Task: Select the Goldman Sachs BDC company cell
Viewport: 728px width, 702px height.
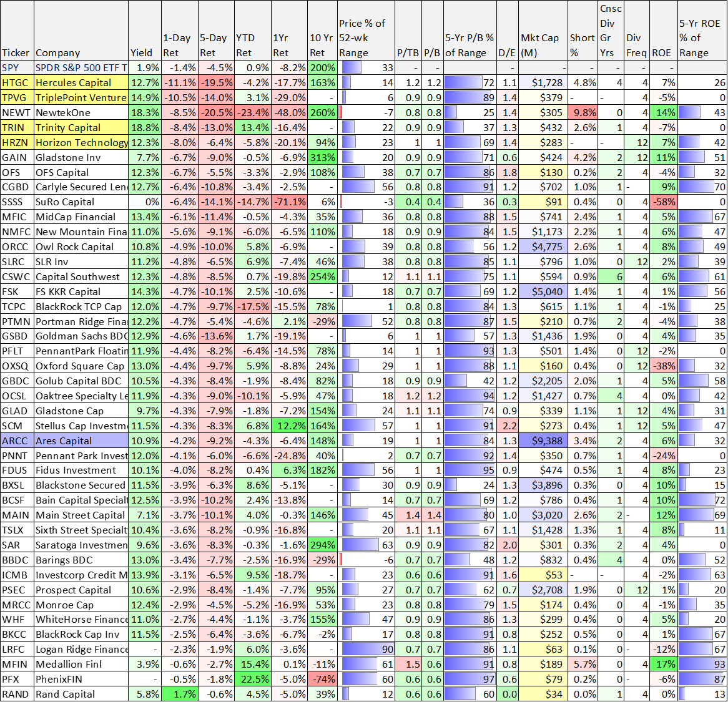Action: click(x=81, y=336)
